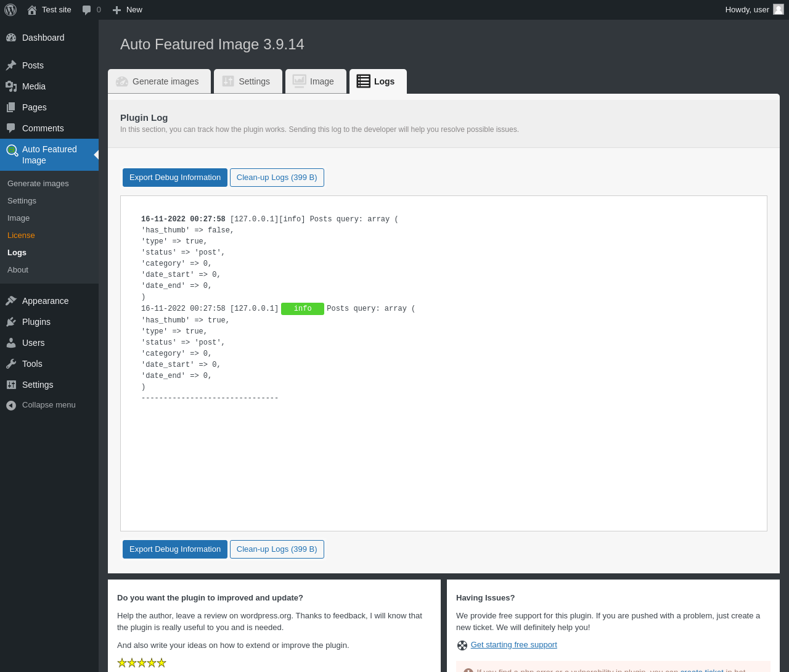The width and height of the screenshot is (789, 672).
Task: Open Plugins via its plug icon
Action: pos(11,322)
